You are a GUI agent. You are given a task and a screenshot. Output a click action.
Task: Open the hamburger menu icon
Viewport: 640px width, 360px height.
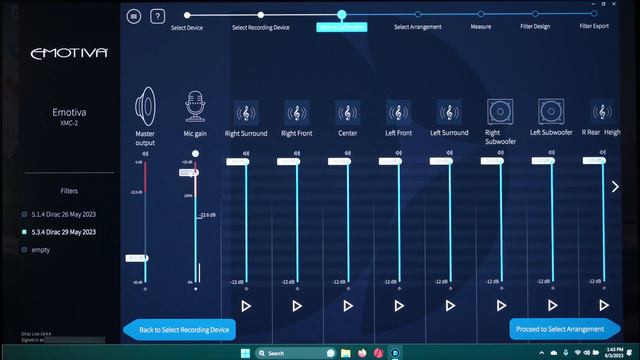tap(133, 16)
